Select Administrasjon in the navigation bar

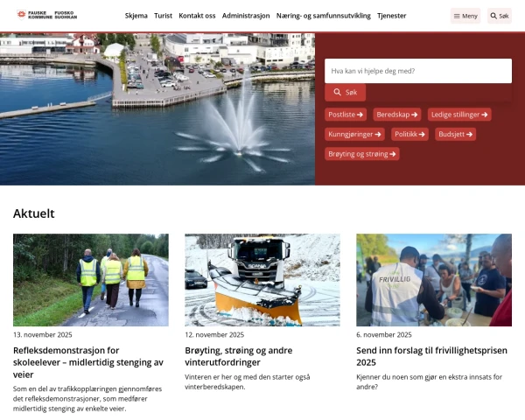[x=246, y=16]
